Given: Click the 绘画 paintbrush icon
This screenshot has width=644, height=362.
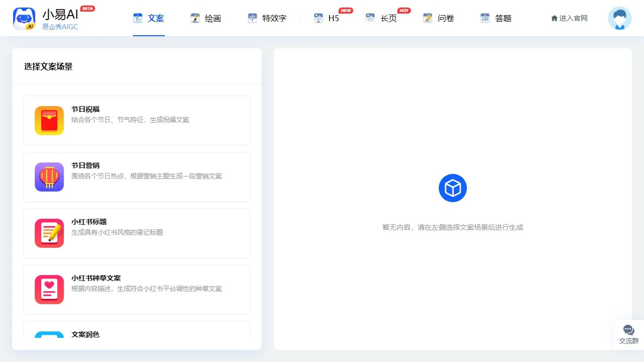Looking at the screenshot, I should tap(195, 18).
